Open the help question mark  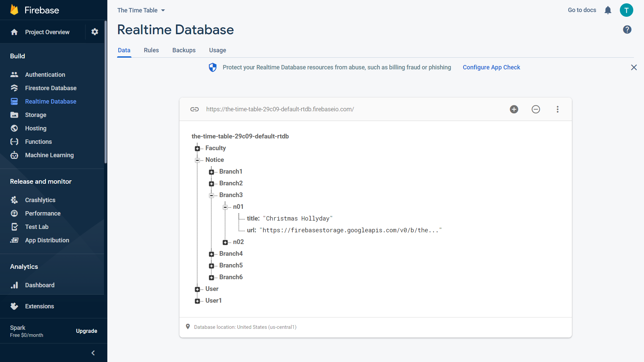coord(627,29)
